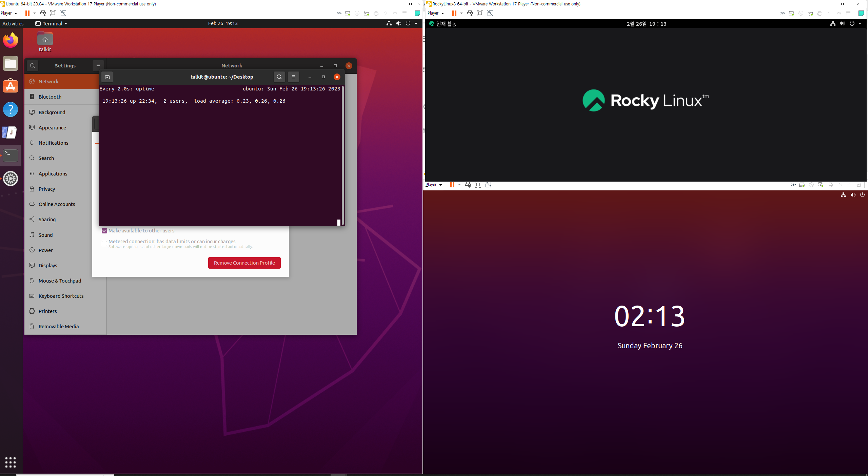Viewport: 868px width, 476px height.
Task: Open Ubuntu Software from the dock
Action: pyautogui.click(x=11, y=86)
